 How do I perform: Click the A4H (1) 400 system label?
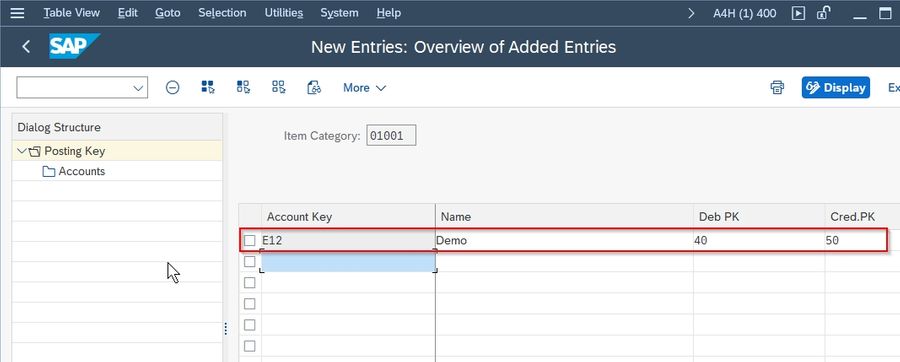(x=744, y=13)
